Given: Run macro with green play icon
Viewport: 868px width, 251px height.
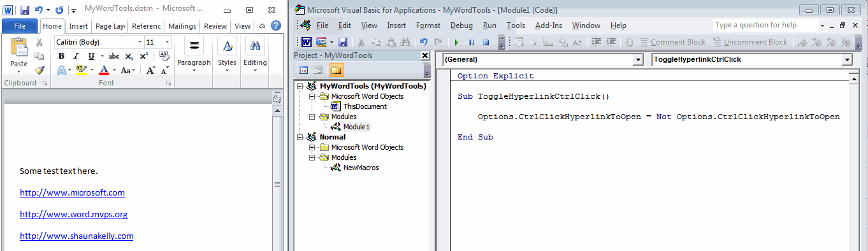Looking at the screenshot, I should pos(456,42).
